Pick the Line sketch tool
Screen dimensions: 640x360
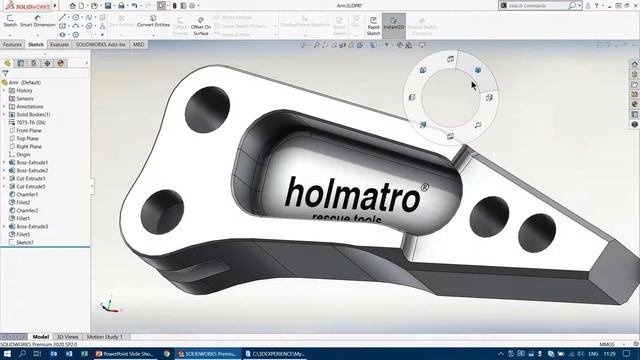62,18
